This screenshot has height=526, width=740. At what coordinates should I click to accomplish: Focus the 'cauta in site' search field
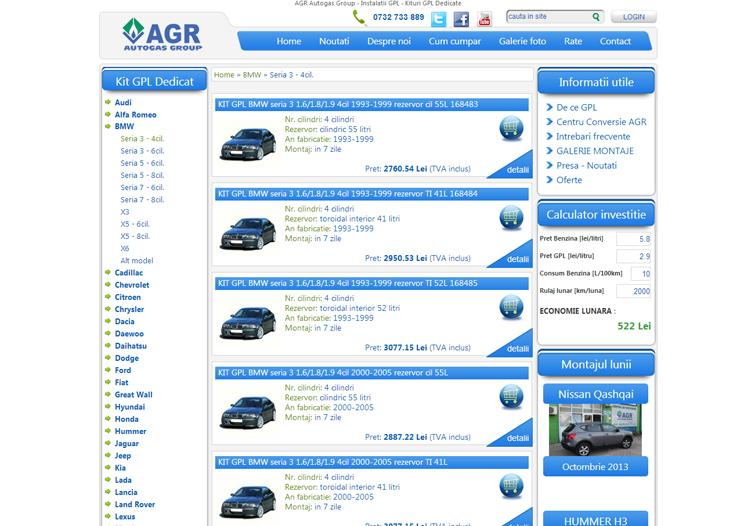coord(548,17)
